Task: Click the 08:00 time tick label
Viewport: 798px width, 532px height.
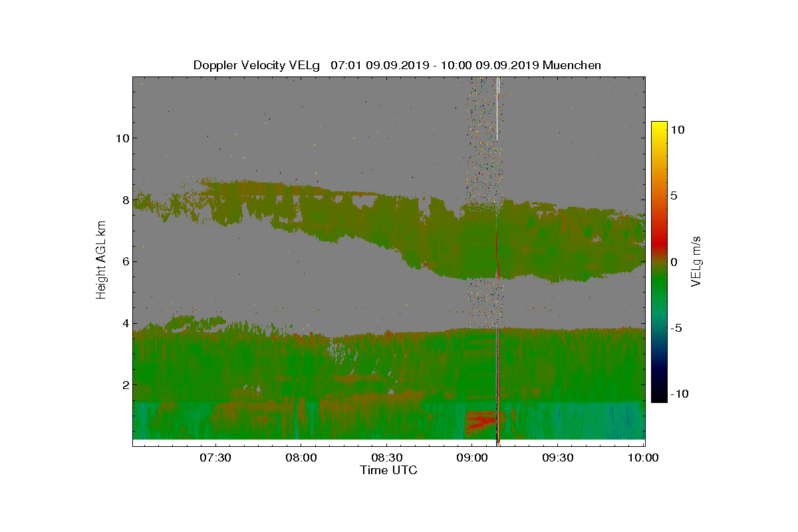Action: 301,458
